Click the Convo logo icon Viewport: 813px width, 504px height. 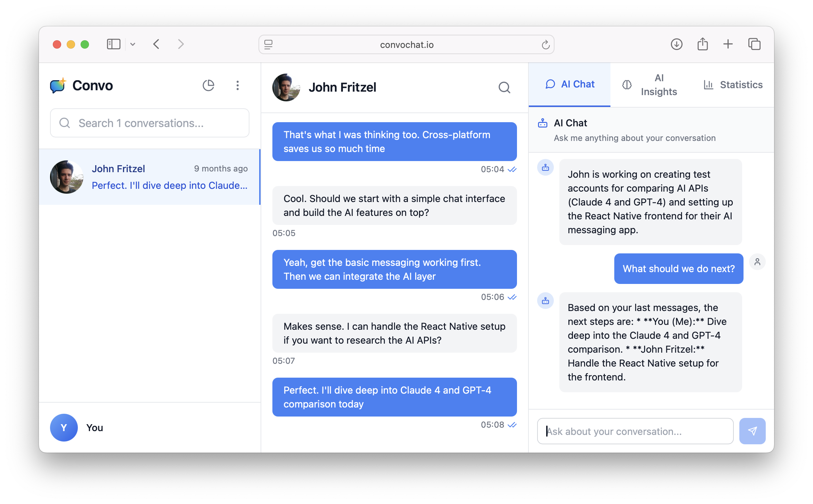58,85
